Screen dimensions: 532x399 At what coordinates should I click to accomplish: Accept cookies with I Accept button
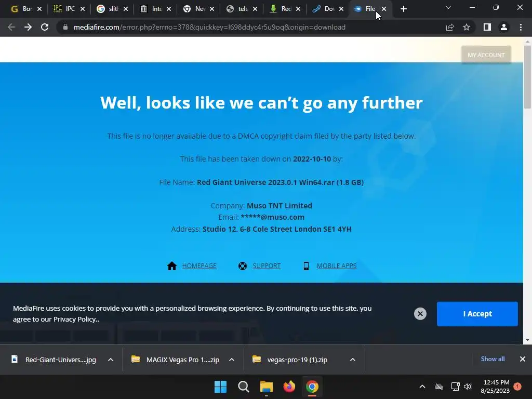click(477, 314)
